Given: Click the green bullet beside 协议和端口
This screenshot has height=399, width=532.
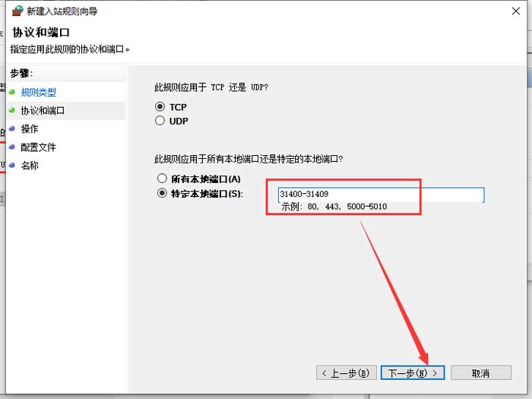Looking at the screenshot, I should [x=13, y=110].
